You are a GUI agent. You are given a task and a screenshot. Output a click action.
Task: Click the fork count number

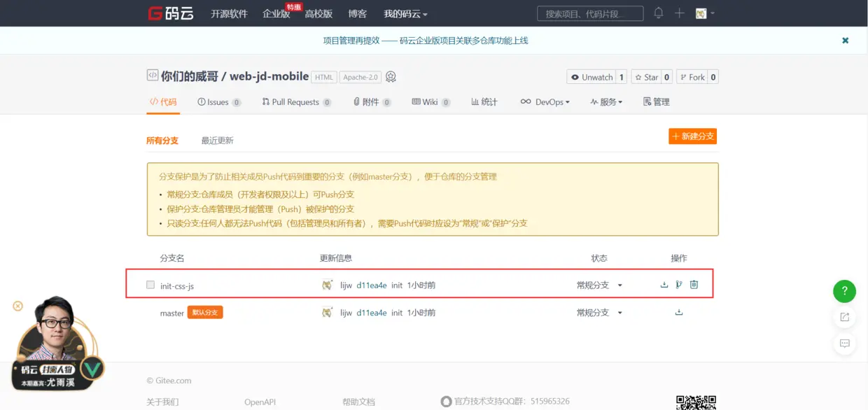(713, 77)
